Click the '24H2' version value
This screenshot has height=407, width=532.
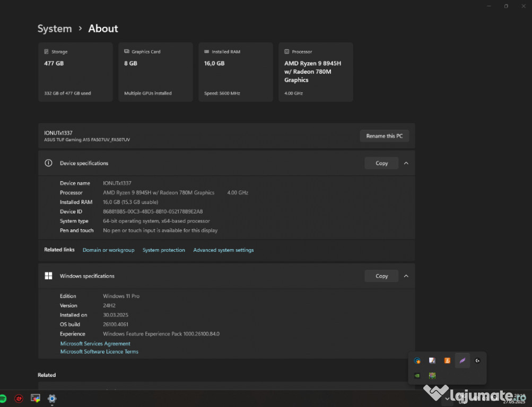tap(109, 305)
